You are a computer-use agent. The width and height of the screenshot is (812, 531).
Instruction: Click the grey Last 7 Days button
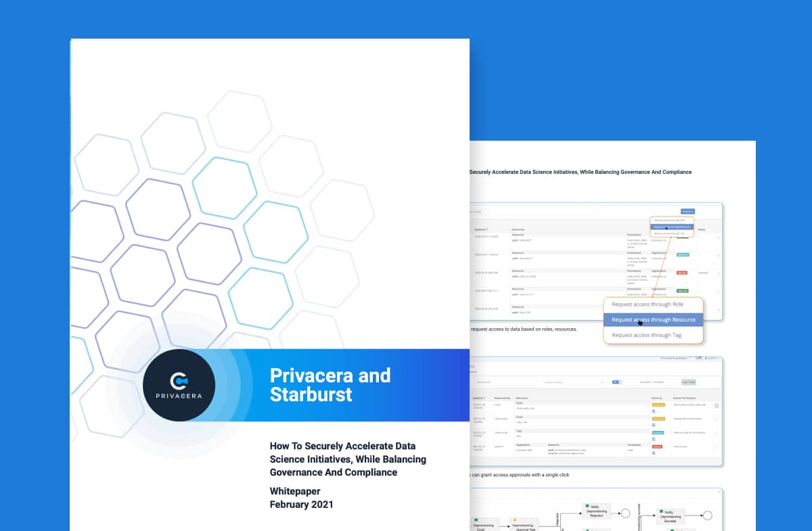(689, 382)
